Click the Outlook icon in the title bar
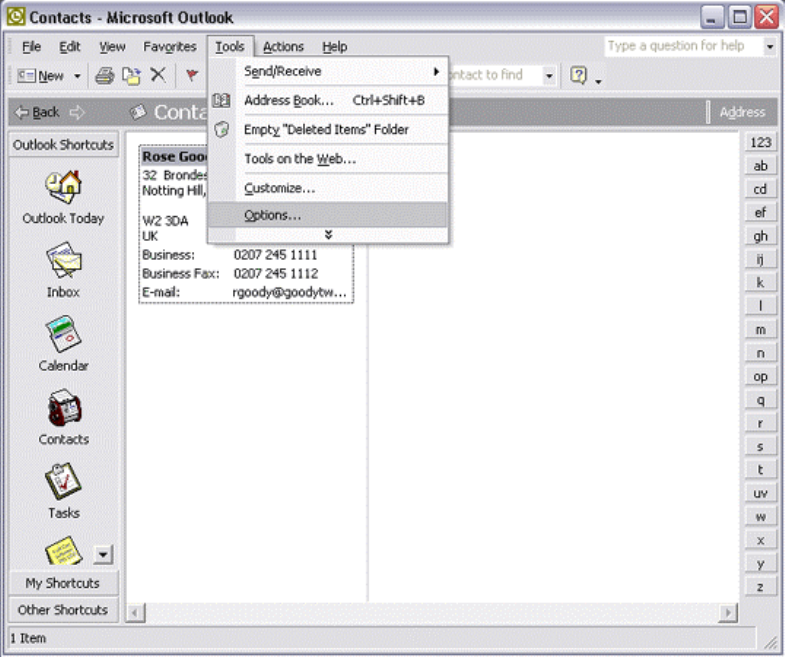This screenshot has height=657, width=785. tap(16, 17)
